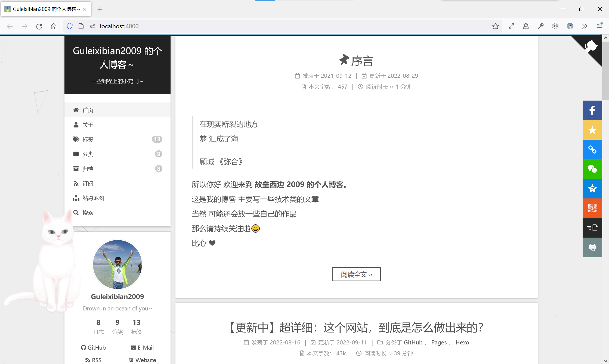The width and height of the screenshot is (609, 364).
Task: Click the 阅读全文 read more button
Action: point(356,274)
